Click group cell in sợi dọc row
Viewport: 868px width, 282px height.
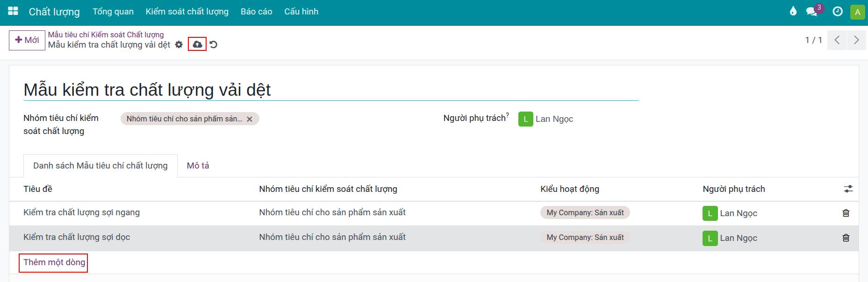(x=332, y=237)
